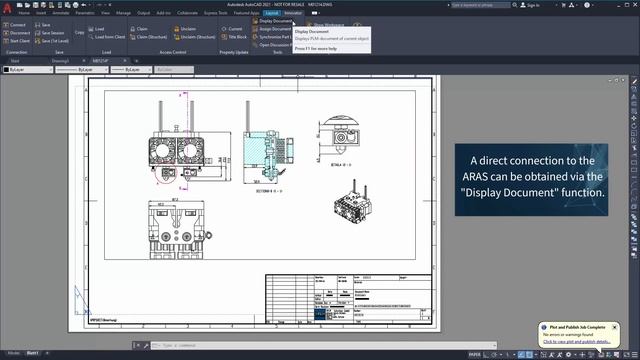Click Display Document in Tools panel
Screen dimensions: 640x360
pyautogui.click(x=272, y=21)
